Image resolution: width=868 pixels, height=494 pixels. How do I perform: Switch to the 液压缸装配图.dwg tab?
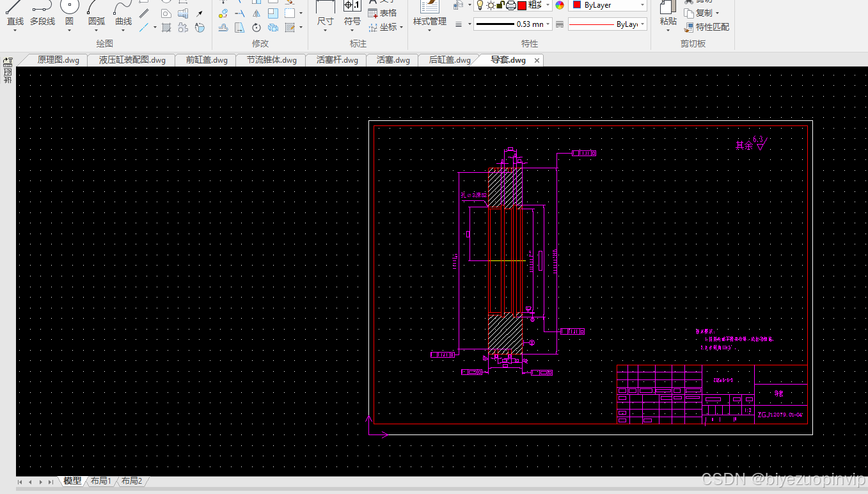coord(132,60)
